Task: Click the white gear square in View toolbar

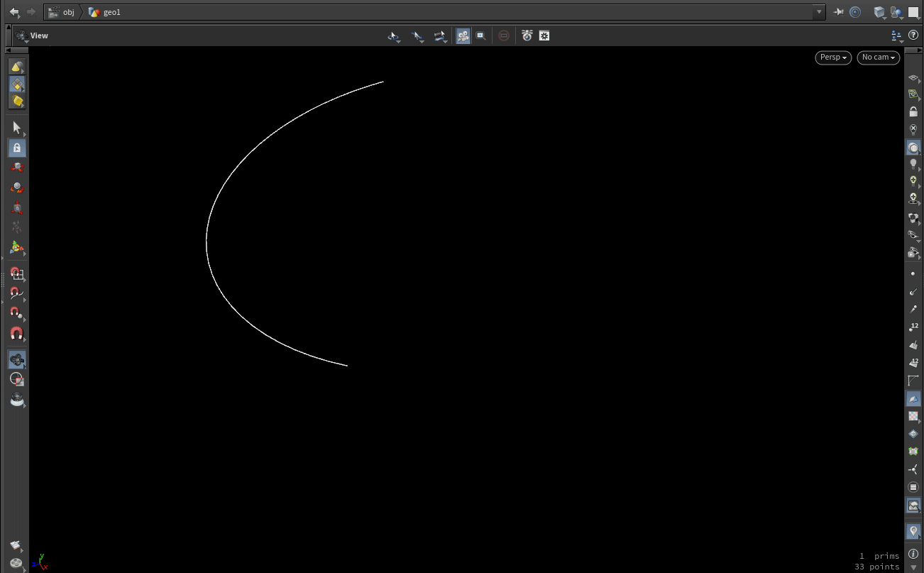Action: [544, 36]
